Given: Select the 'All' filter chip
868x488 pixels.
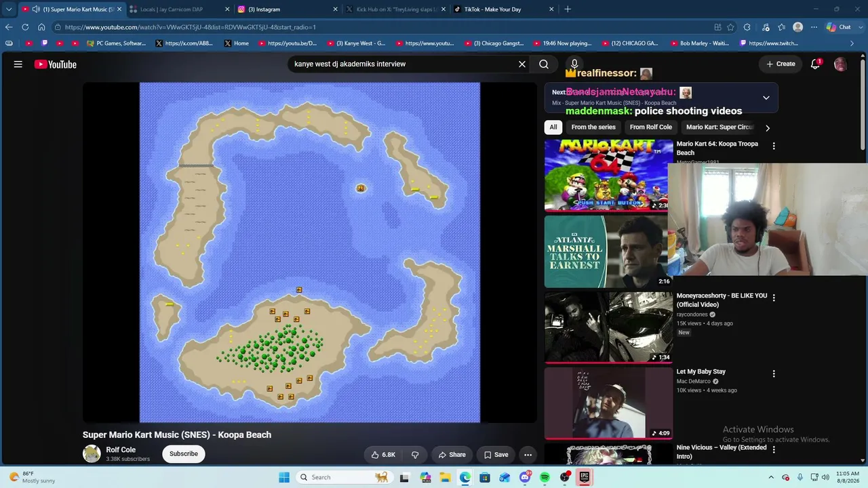Looking at the screenshot, I should coord(553,127).
